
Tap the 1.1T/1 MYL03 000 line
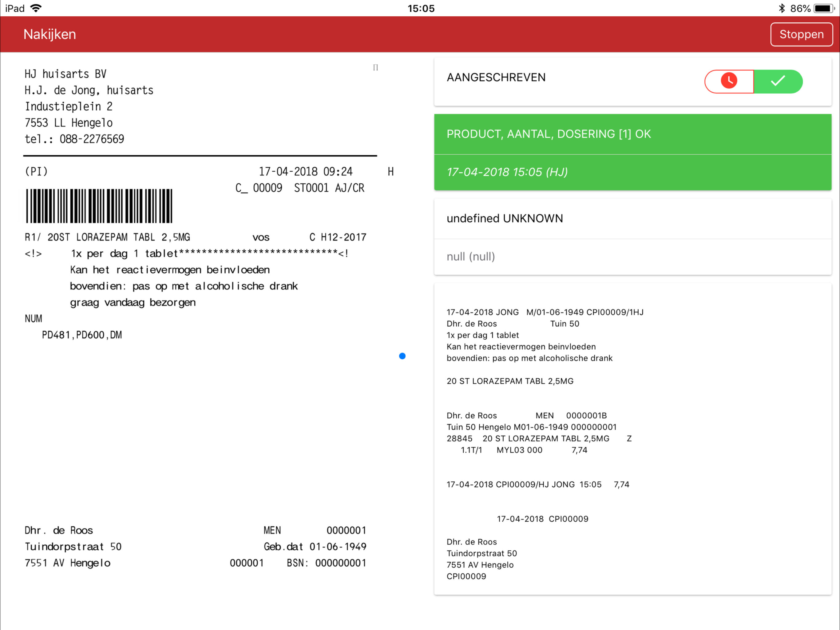point(524,450)
